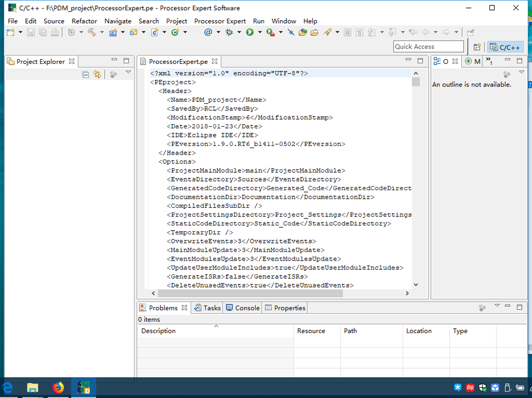The height and width of the screenshot is (398, 532).
Task: Click the Debug bug icon
Action: [230, 33]
